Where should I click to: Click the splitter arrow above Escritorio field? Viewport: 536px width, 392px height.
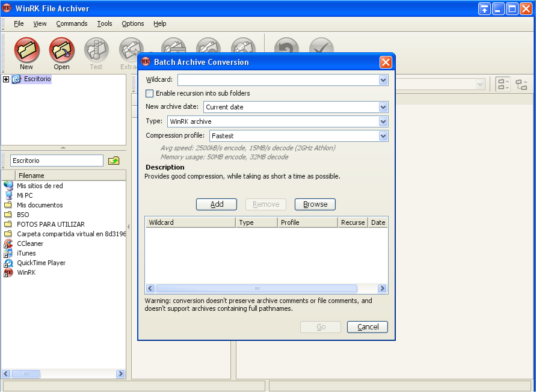click(63, 148)
